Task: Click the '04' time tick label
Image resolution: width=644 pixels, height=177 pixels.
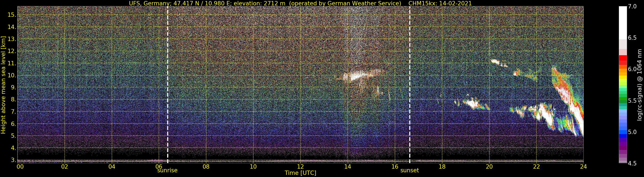Action: click(x=112, y=166)
